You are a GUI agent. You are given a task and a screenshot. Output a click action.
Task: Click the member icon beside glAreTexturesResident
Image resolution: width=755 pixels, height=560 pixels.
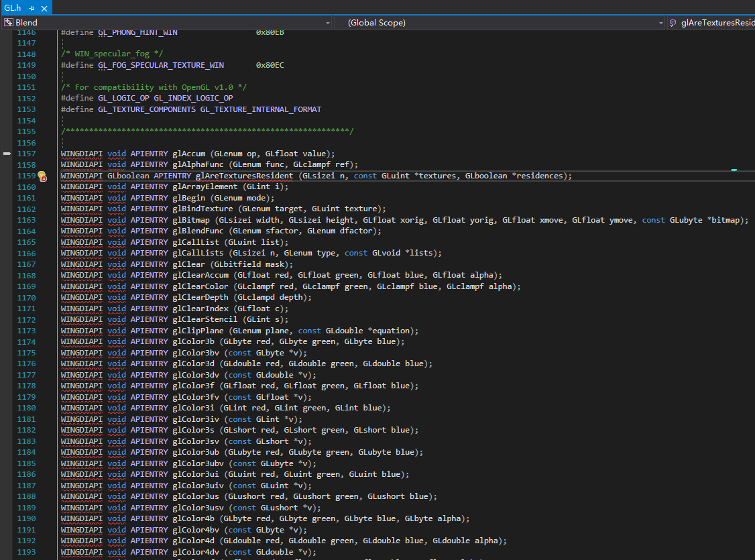coord(673,22)
